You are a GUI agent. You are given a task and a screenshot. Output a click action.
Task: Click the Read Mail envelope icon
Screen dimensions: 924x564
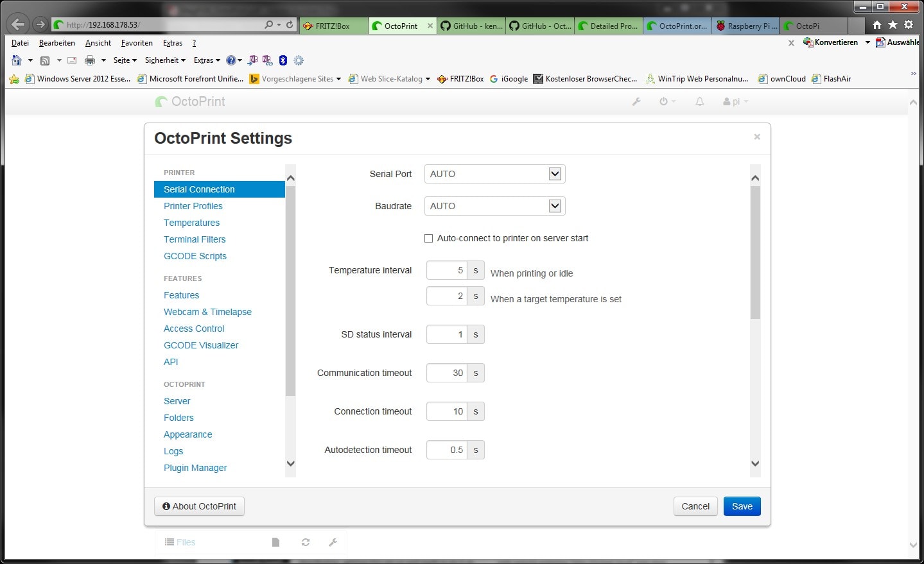pos(72,60)
